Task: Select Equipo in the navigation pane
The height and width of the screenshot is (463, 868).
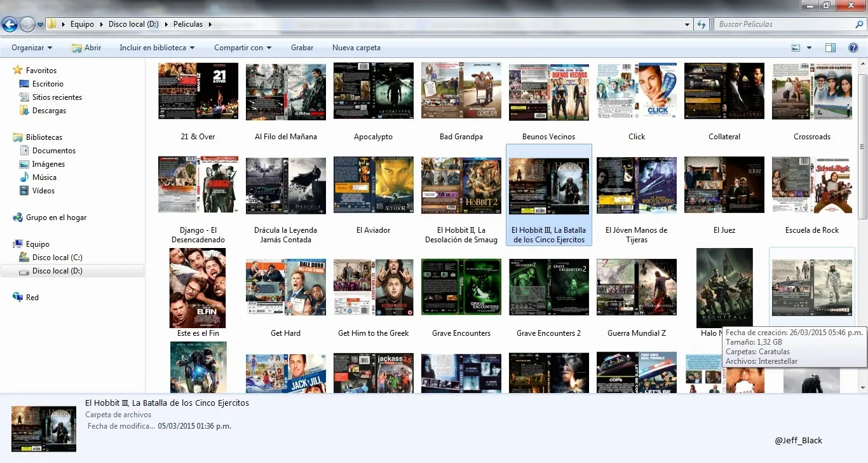Action: point(37,244)
